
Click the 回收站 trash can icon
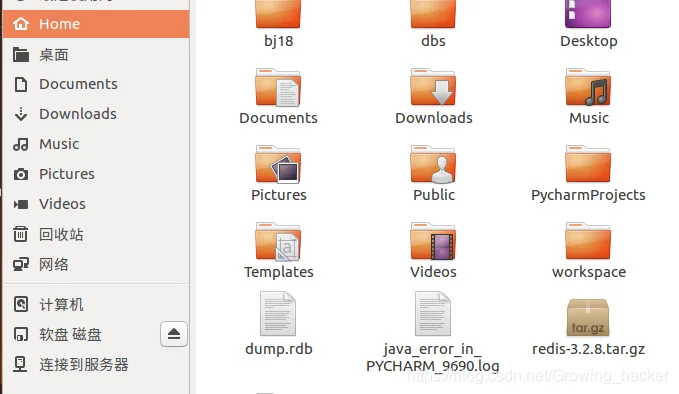21,234
